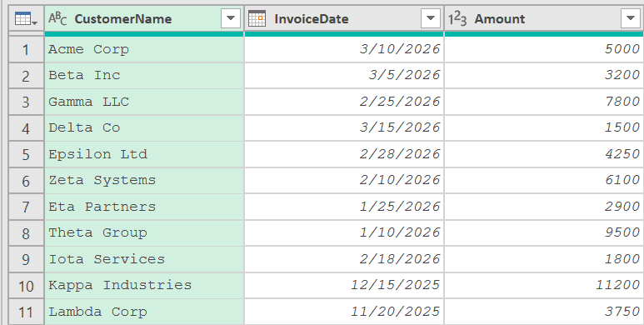Viewport: 644px width, 325px height.
Task: Click the ABC text type icon of CustomerName
Action: click(x=57, y=18)
